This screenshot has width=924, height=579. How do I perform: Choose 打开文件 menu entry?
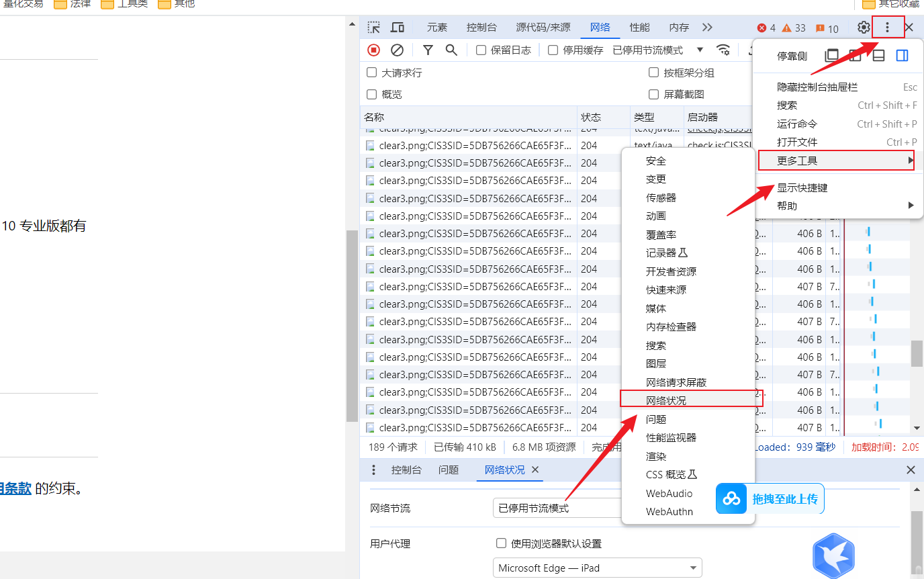click(838, 142)
